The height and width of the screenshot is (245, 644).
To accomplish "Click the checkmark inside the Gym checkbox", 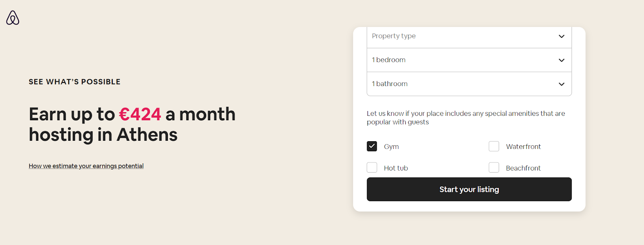I will click(372, 146).
